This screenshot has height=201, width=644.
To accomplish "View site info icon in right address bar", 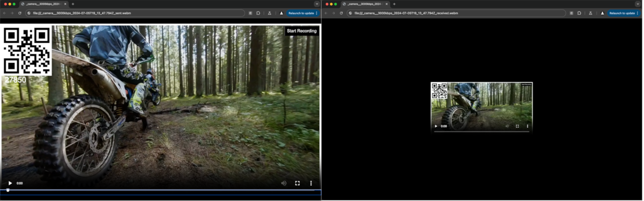I will click(351, 13).
